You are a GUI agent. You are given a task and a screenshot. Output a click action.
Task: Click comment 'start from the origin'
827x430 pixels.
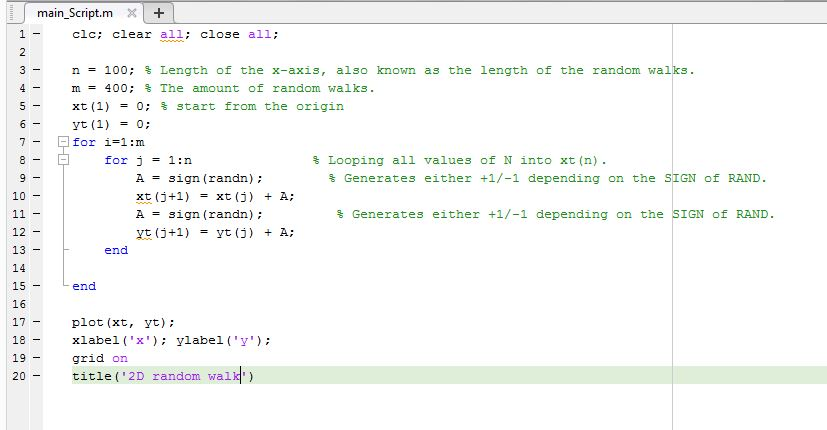[259, 106]
